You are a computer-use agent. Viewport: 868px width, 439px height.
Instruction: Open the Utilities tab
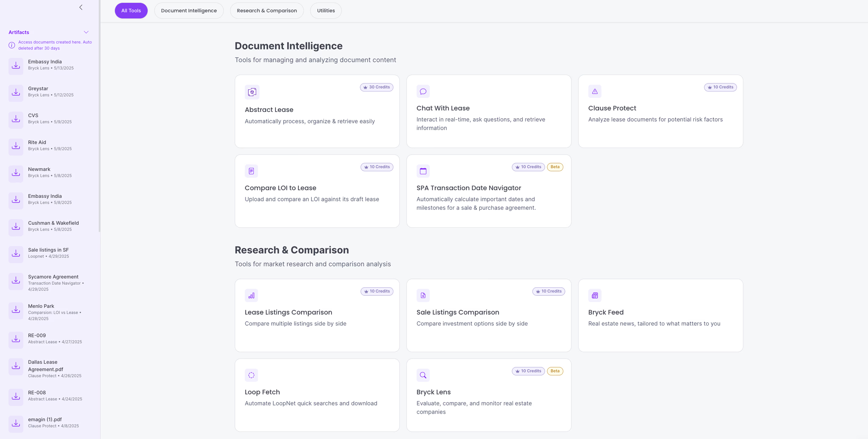point(325,11)
